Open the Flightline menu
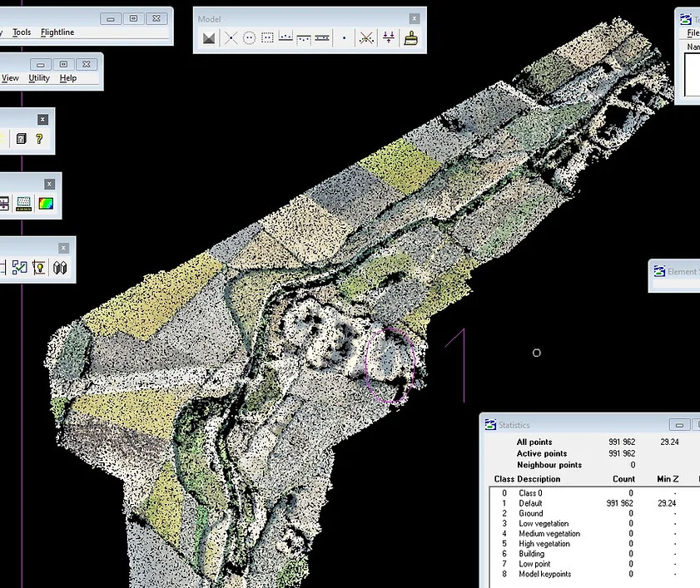The height and width of the screenshot is (588, 700). click(57, 32)
